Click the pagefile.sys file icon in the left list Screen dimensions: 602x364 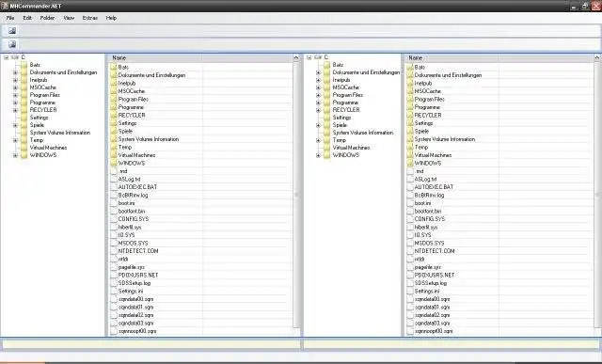[x=114, y=267]
